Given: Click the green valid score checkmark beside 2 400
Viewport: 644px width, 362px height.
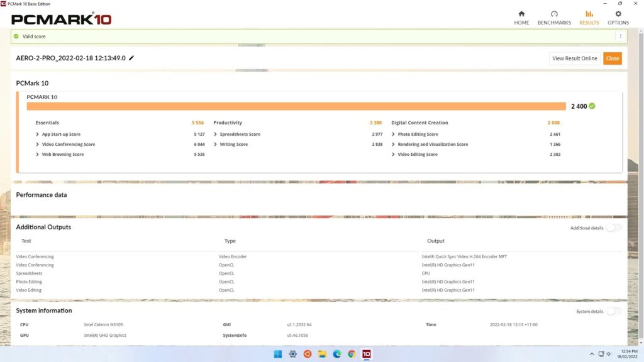Looking at the screenshot, I should 592,106.
